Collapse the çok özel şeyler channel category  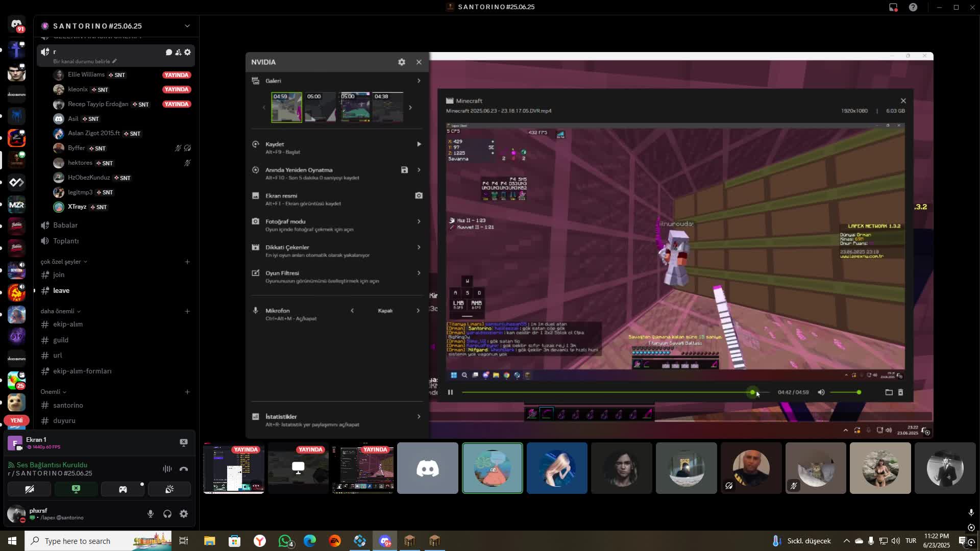pyautogui.click(x=61, y=261)
